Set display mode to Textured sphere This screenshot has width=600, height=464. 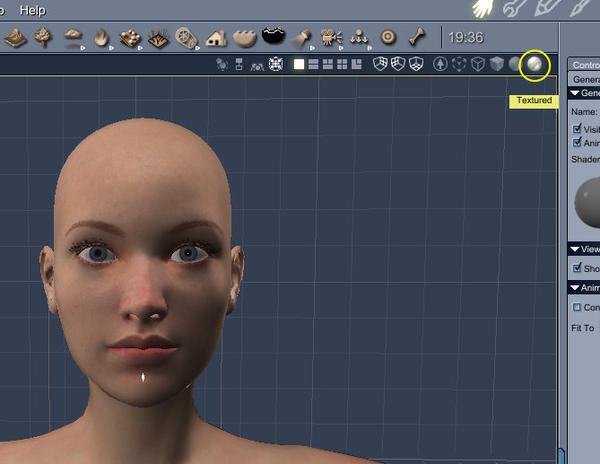click(x=535, y=64)
